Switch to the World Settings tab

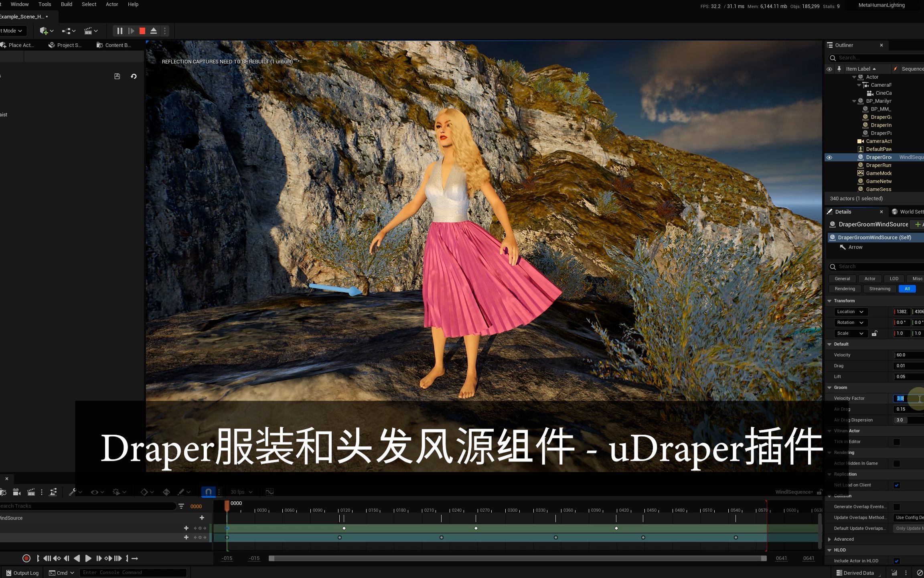pyautogui.click(x=908, y=212)
